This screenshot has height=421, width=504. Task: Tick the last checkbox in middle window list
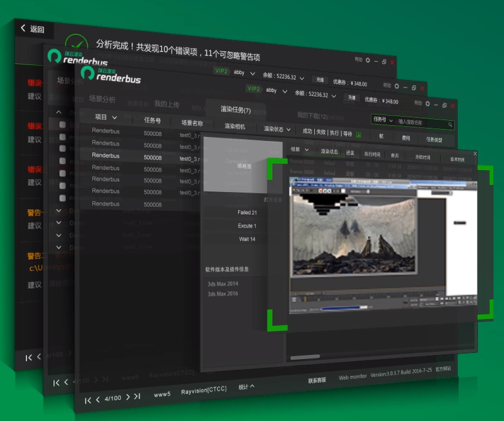click(63, 198)
